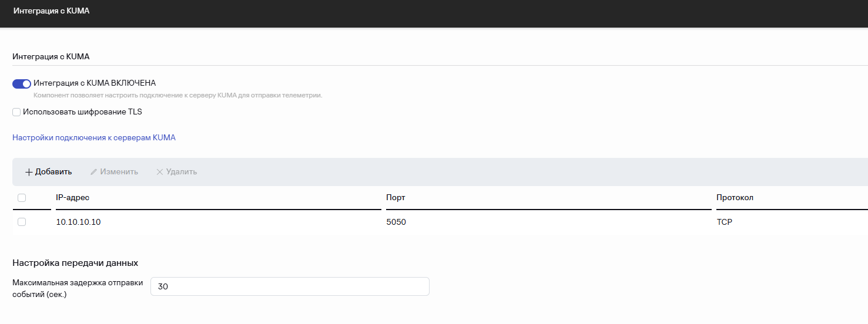
Task: Tick the select-all checkbox in table header
Action: click(22, 198)
